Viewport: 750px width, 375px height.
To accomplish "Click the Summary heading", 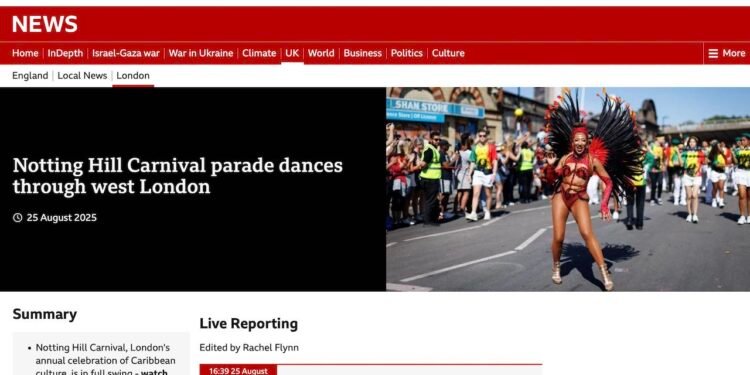I will [x=44, y=314].
